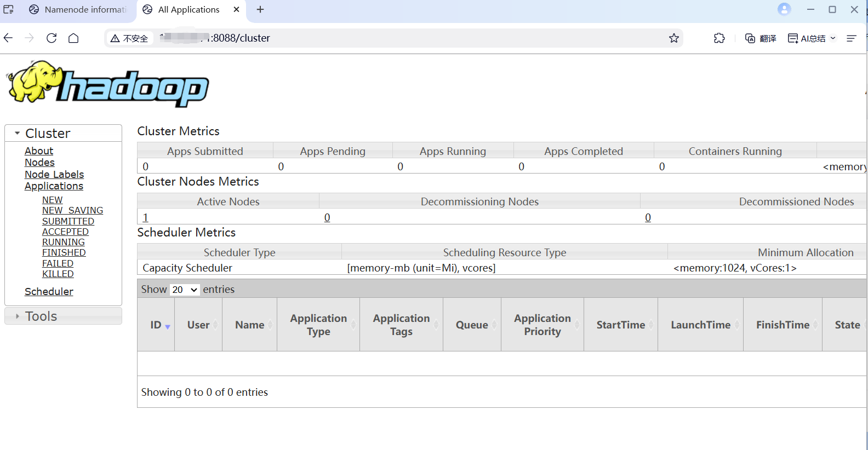Click the not secure warning badge
Image resolution: width=868 pixels, height=450 pixels.
(x=129, y=38)
